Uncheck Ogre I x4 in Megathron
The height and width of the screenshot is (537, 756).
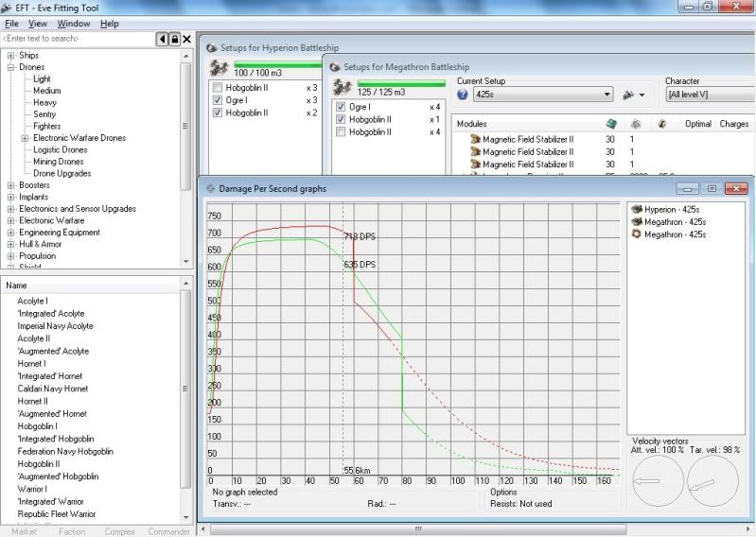(x=341, y=107)
